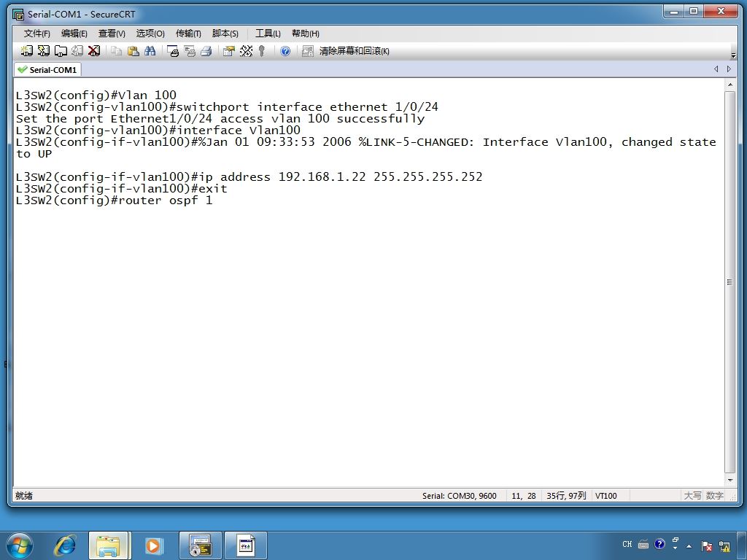
Task: Open the Windows Start button
Action: point(19,545)
